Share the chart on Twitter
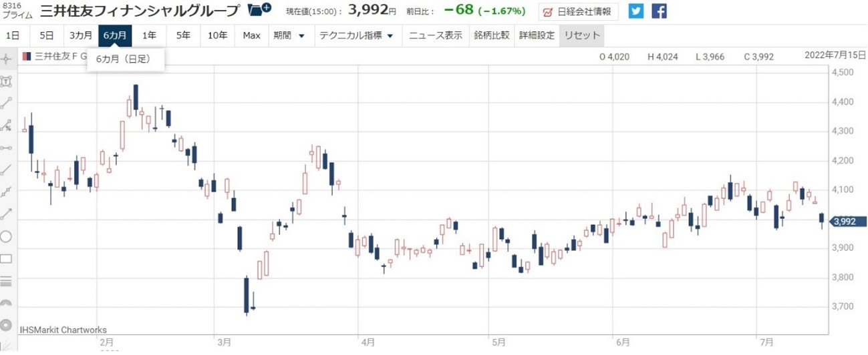 pyautogui.click(x=636, y=11)
